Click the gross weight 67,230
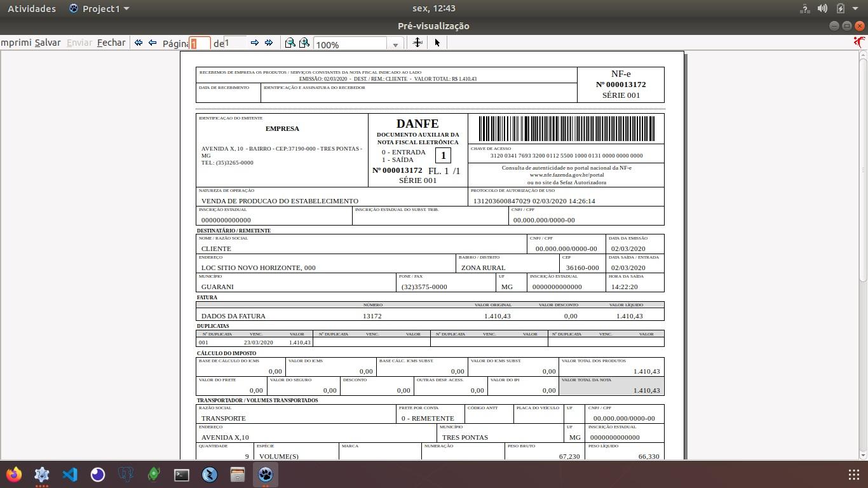Screen dimensions: 868x488 [x=569, y=456]
